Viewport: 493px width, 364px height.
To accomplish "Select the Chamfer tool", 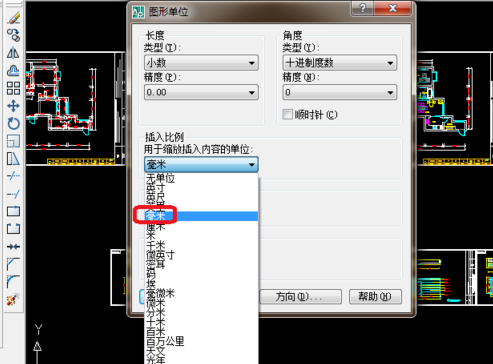I will coord(13,264).
